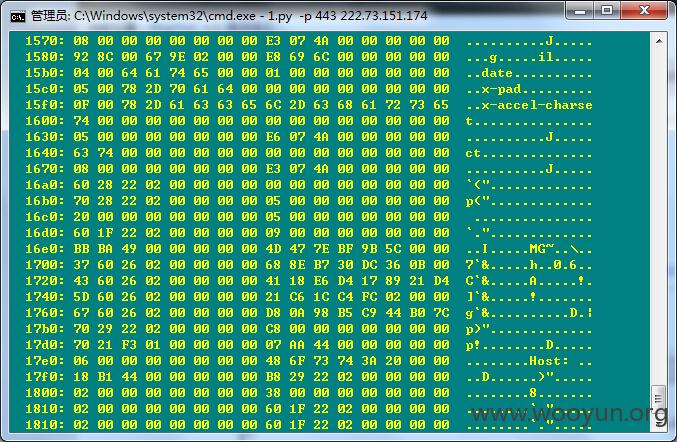Click the ASCII text '..x-pad'
The width and height of the screenshot is (677, 442).
point(494,89)
